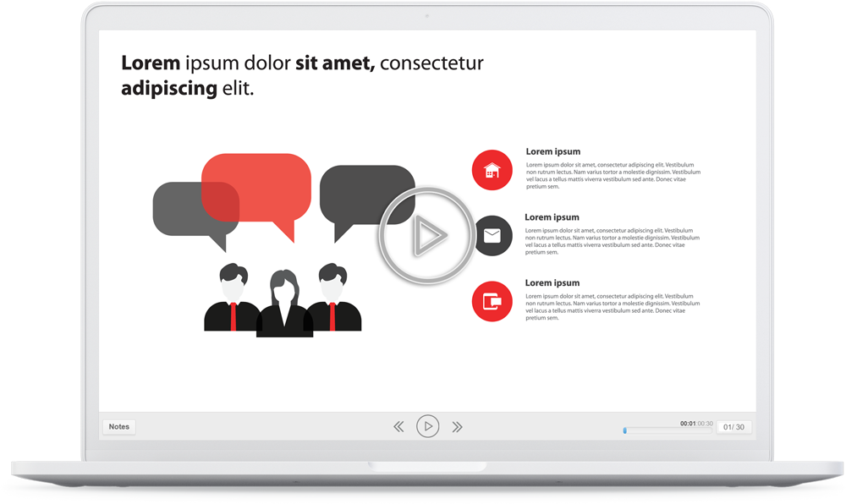Click the woman figure in the center
This screenshot has height=504, width=846.
[284, 306]
